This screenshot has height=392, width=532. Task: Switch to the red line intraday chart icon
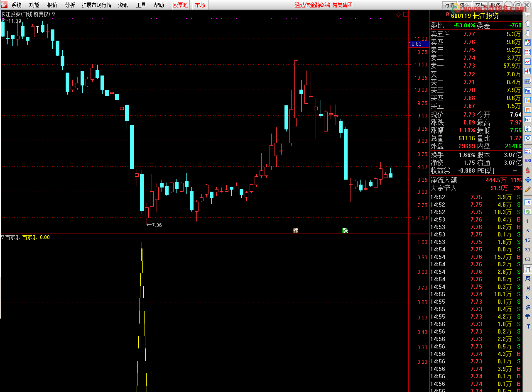528,62
